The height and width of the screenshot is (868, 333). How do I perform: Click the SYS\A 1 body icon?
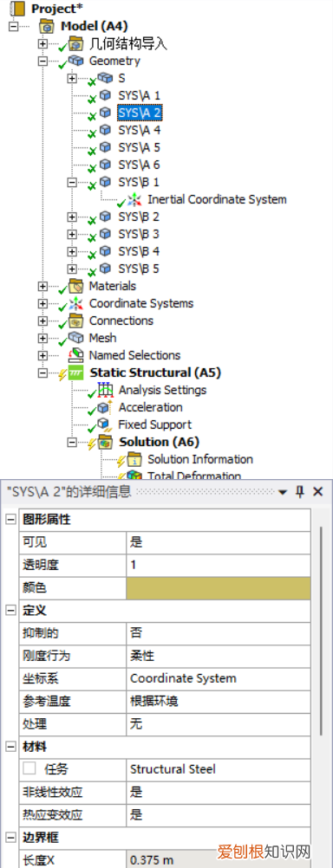105,95
